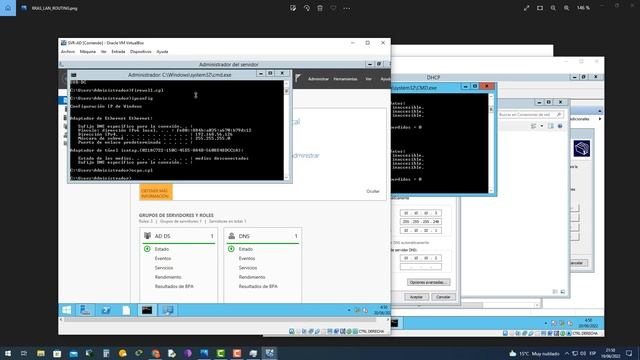This screenshot has width=640, height=360.
Task: Open the more options ellipsis in Photos
Action: click(x=347, y=8)
